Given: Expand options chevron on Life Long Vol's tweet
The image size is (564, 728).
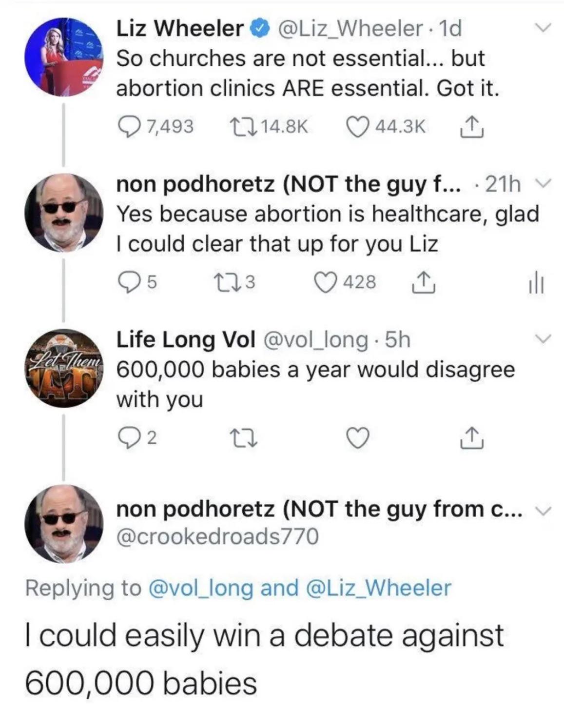Looking at the screenshot, I should coord(541,337).
